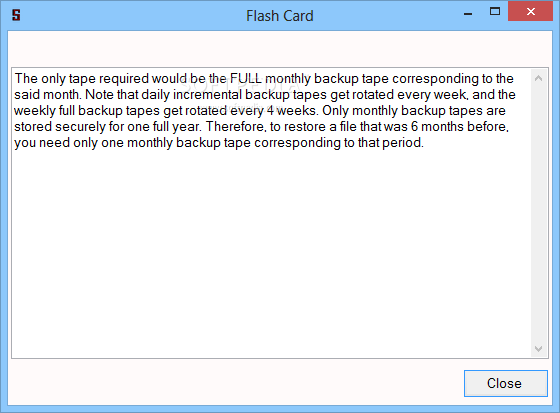Click the scrollbar up arrow
This screenshot has width=560, height=413.
click(539, 78)
